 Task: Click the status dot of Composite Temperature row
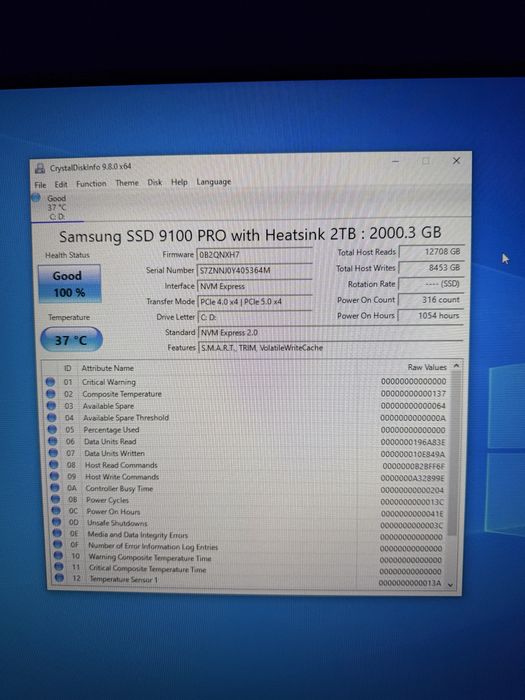tap(50, 394)
